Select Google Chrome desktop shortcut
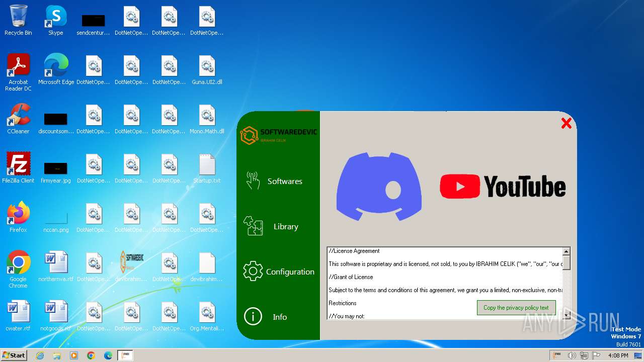644x362 pixels. [18, 270]
